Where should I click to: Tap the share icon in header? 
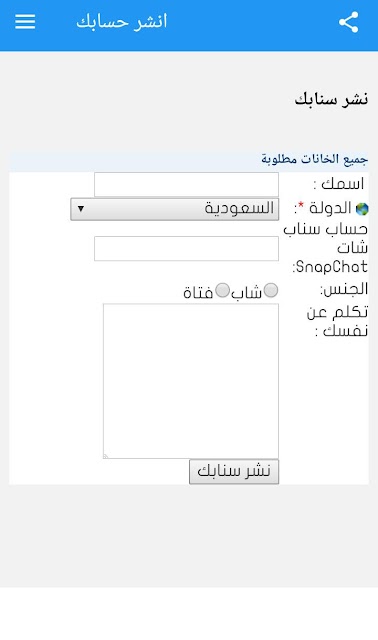pyautogui.click(x=349, y=22)
